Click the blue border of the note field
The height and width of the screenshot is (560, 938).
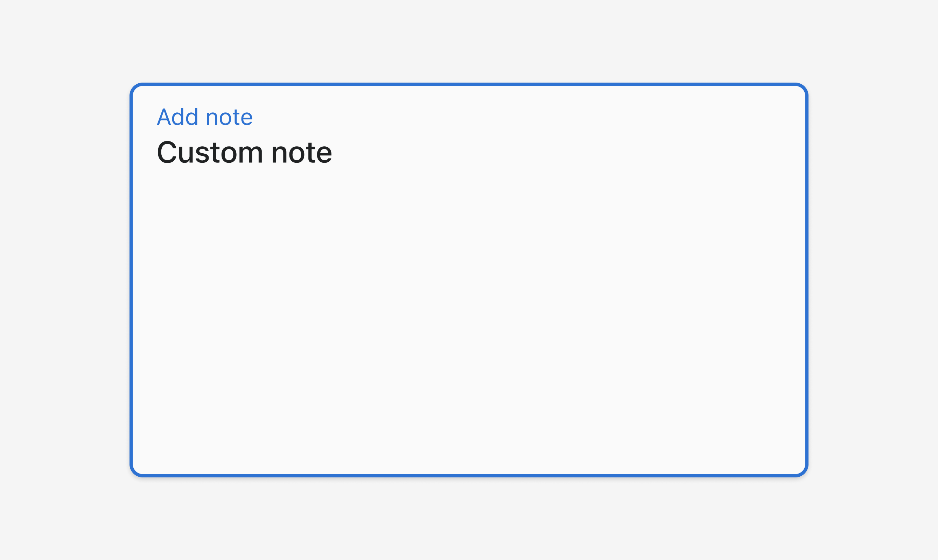[469, 85]
